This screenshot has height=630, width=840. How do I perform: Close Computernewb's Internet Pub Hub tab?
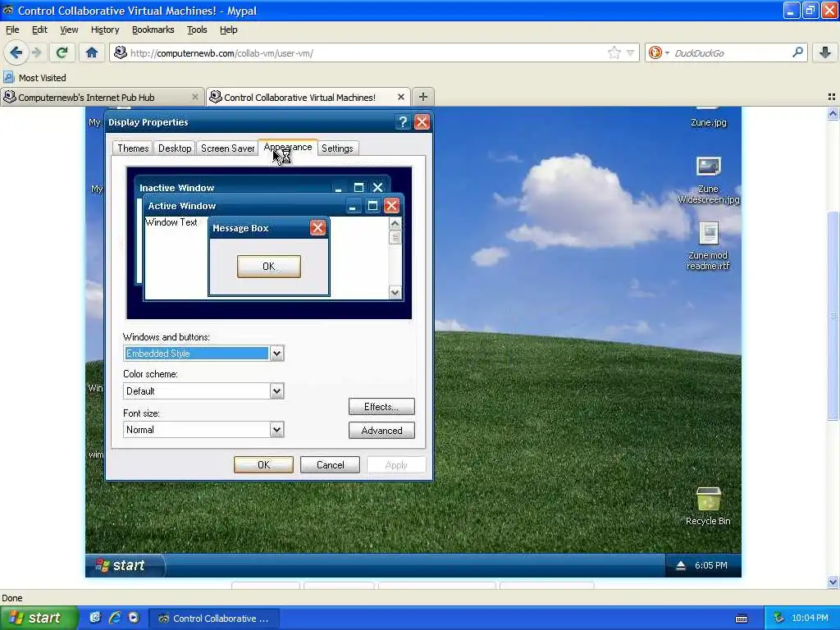[x=195, y=97]
